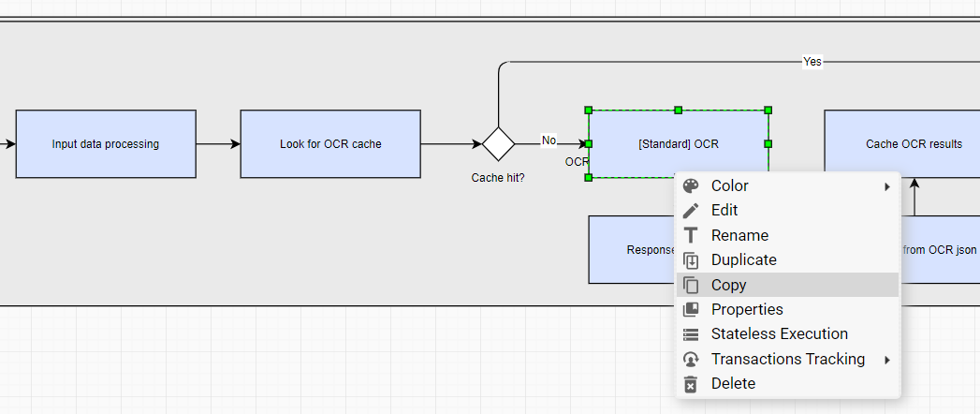The height and width of the screenshot is (414, 980).
Task: Click the Color palette icon
Action: point(691,186)
